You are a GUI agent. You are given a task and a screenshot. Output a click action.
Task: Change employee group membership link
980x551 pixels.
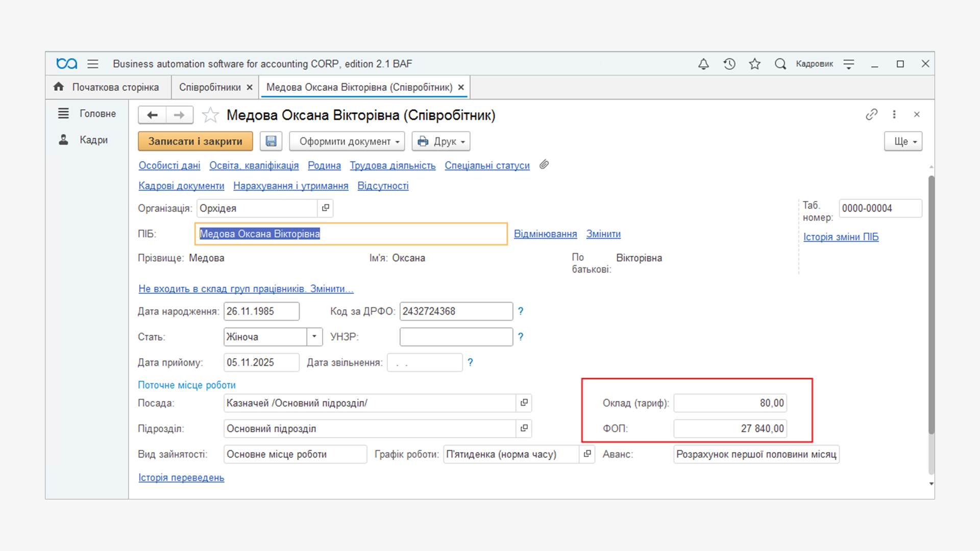246,289
